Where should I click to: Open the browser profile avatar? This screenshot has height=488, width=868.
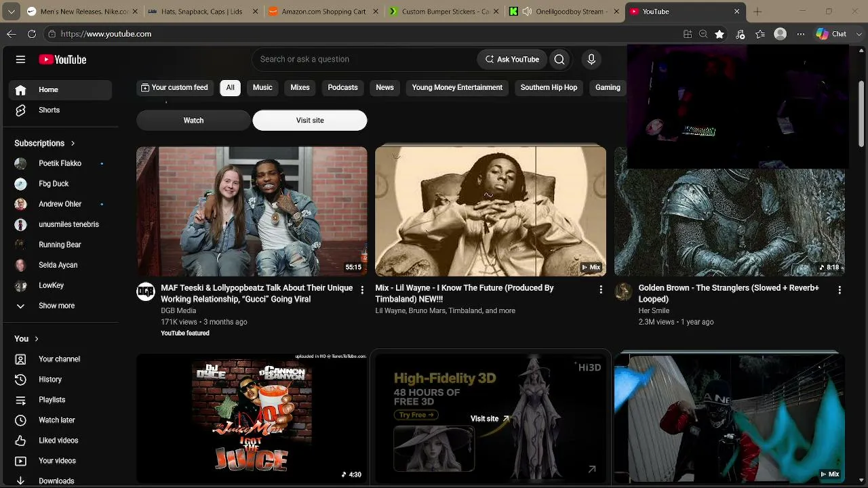pyautogui.click(x=781, y=34)
